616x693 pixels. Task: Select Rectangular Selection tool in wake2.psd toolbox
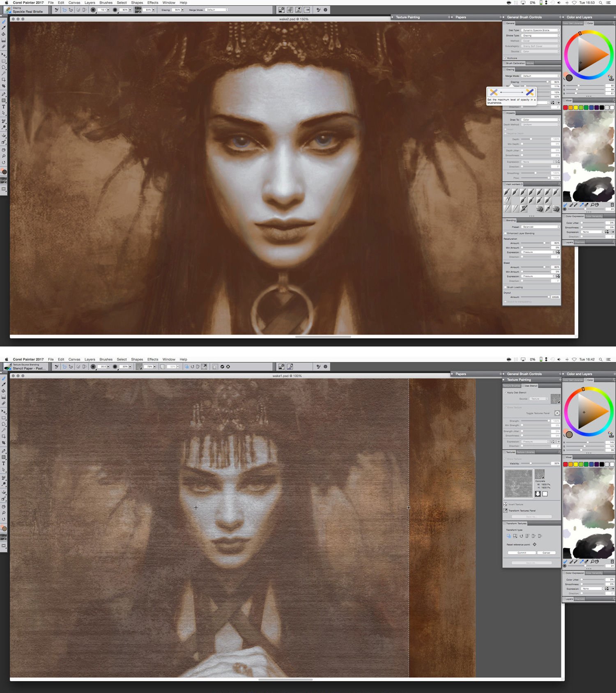[x=4, y=61]
